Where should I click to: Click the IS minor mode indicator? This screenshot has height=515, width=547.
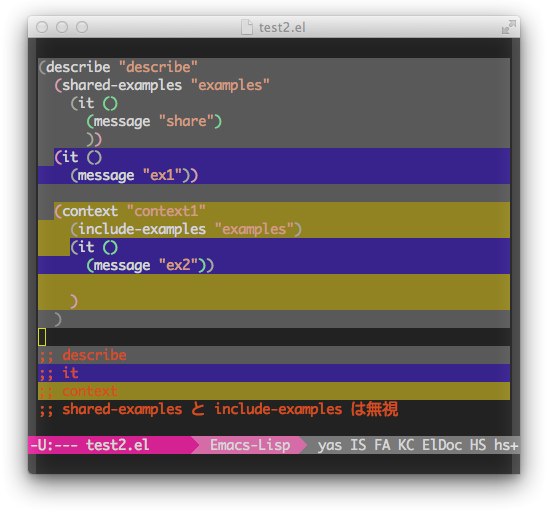[x=358, y=445]
